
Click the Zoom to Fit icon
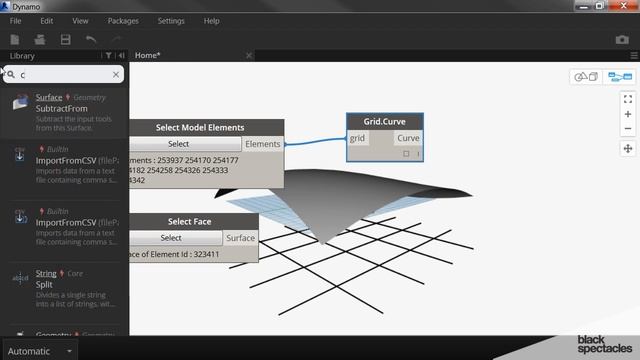point(628,99)
